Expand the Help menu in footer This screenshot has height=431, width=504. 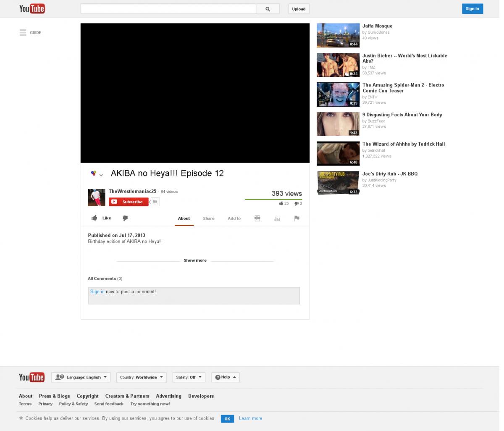pos(226,377)
